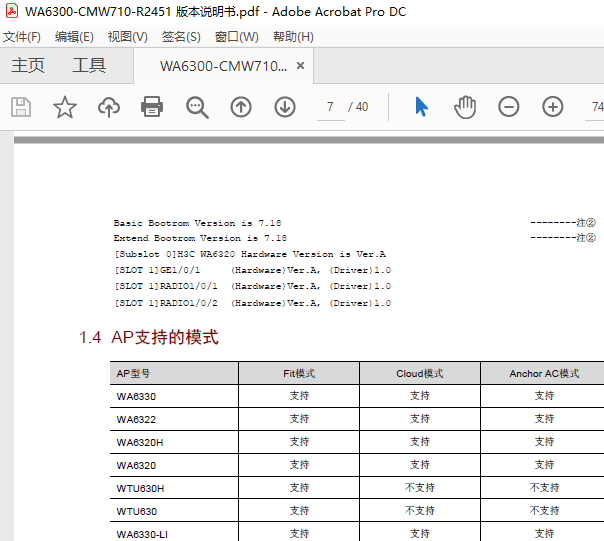Screen dimensions: 604x541
Task: Print the document using printer icon
Action: pyautogui.click(x=152, y=107)
